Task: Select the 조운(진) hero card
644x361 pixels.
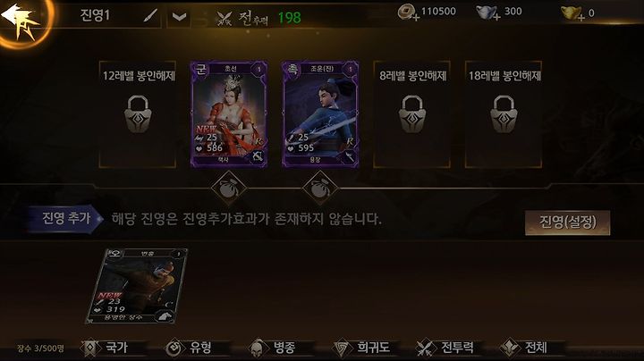Action: [320, 114]
